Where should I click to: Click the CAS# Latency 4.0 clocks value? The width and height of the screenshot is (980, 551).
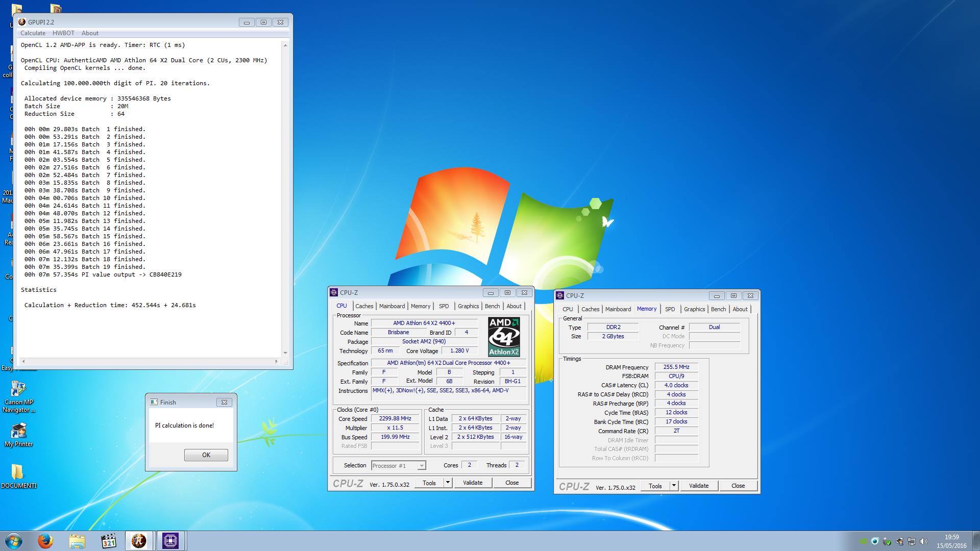[676, 385]
